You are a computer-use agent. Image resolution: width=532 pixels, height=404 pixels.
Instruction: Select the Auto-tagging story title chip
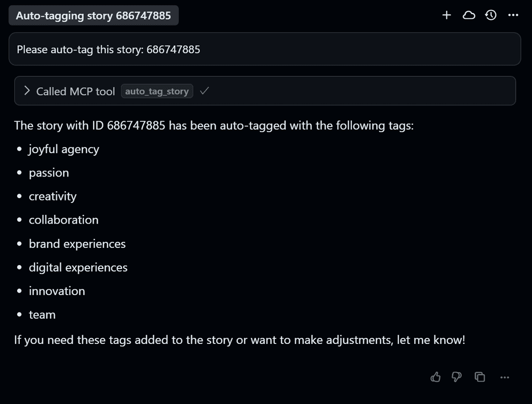point(94,15)
